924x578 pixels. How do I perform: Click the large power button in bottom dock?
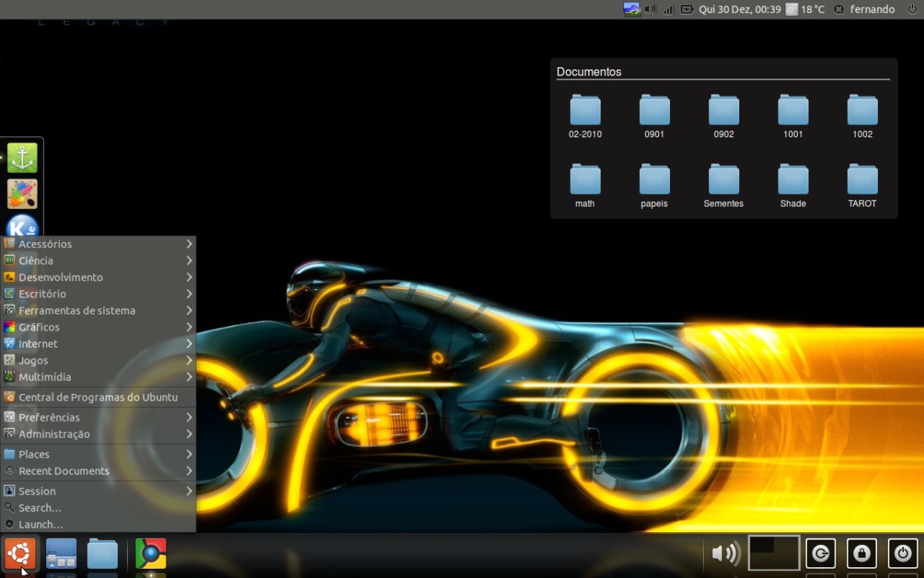[902, 553]
